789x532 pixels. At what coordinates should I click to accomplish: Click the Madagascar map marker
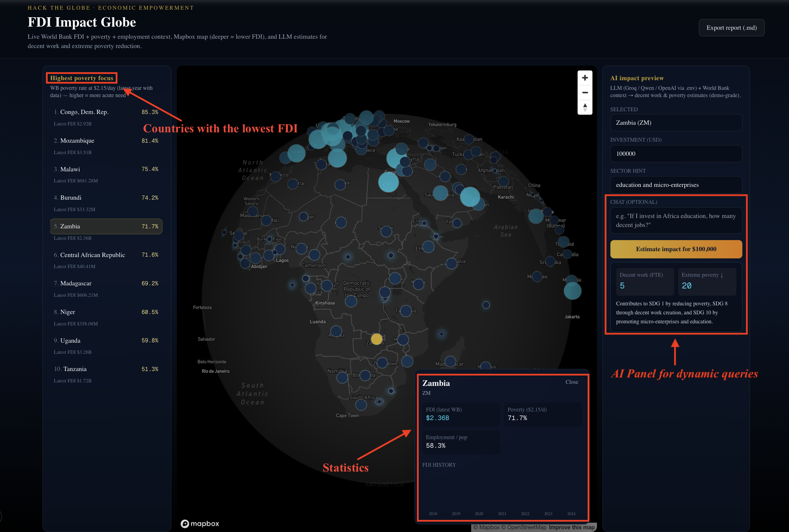[450, 362]
